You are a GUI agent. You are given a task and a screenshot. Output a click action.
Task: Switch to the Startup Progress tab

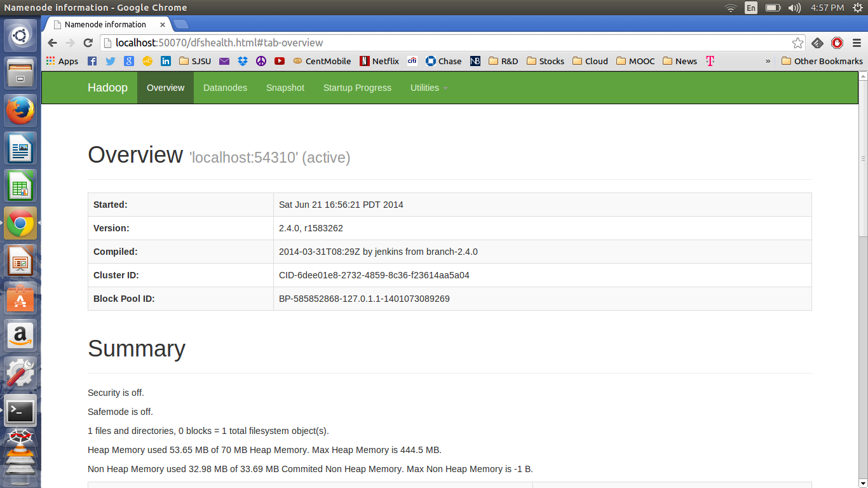pos(357,88)
